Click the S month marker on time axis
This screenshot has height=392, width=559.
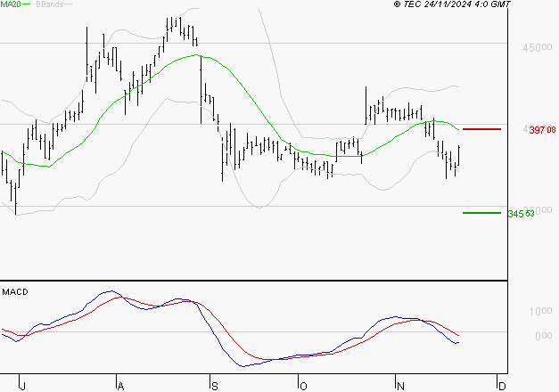(x=213, y=385)
